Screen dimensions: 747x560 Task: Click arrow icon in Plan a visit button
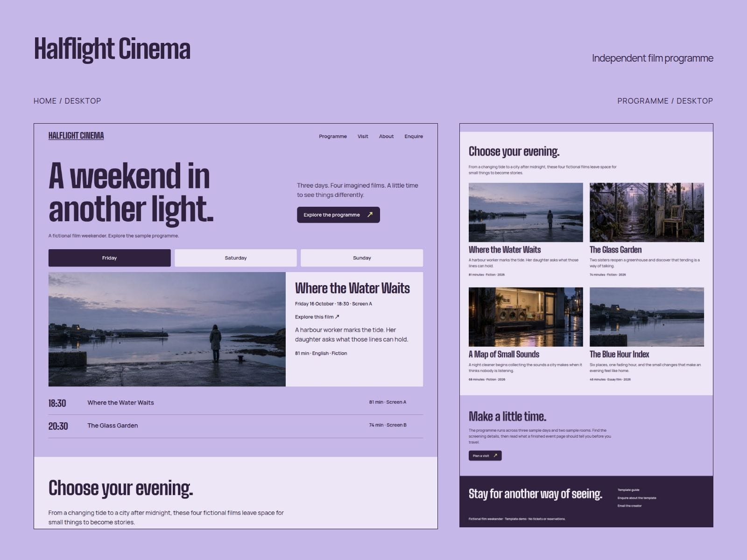(x=495, y=455)
